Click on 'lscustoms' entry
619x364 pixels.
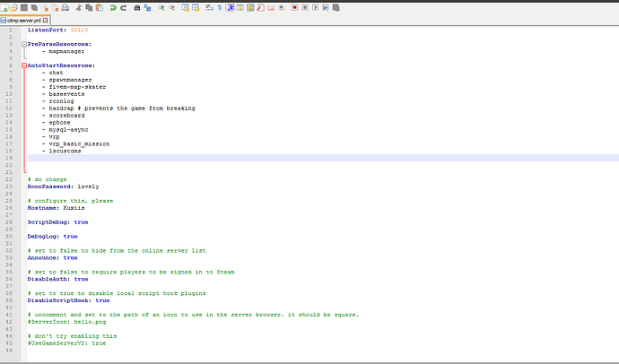click(65, 151)
